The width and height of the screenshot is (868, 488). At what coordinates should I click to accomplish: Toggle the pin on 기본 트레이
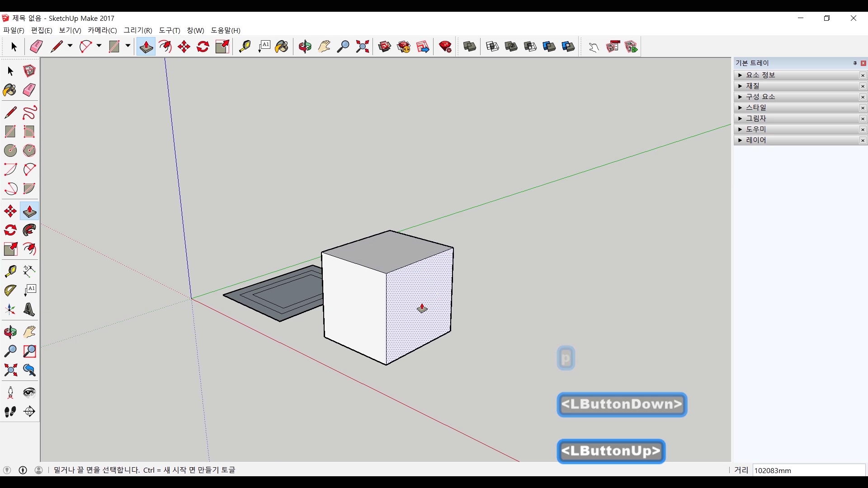(855, 63)
